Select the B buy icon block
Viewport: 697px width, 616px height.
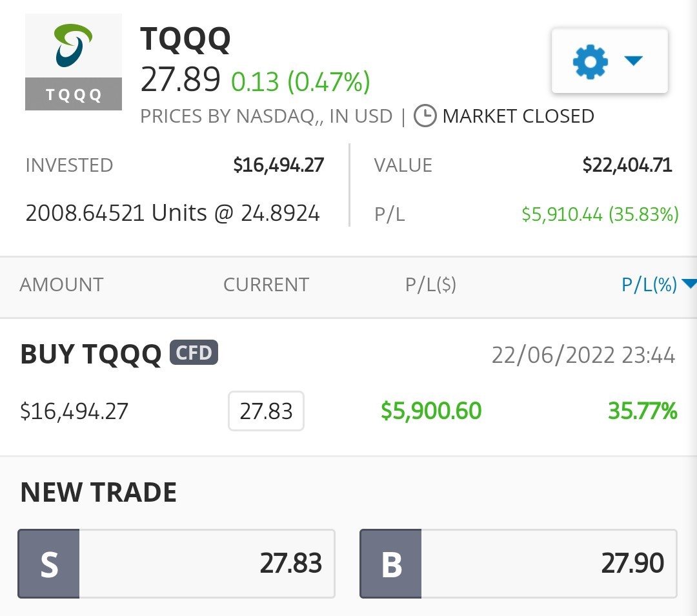[390, 564]
